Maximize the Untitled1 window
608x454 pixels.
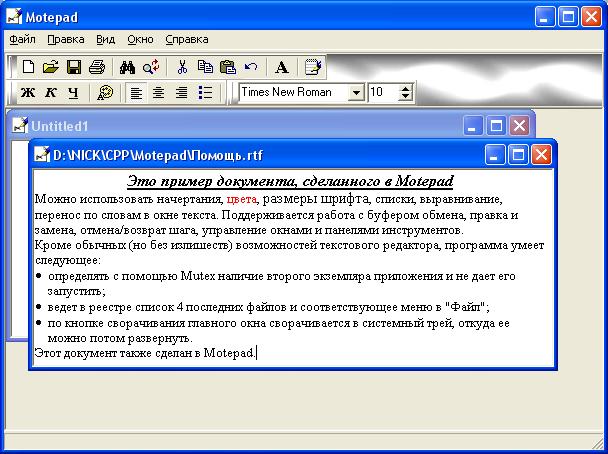tap(496, 126)
